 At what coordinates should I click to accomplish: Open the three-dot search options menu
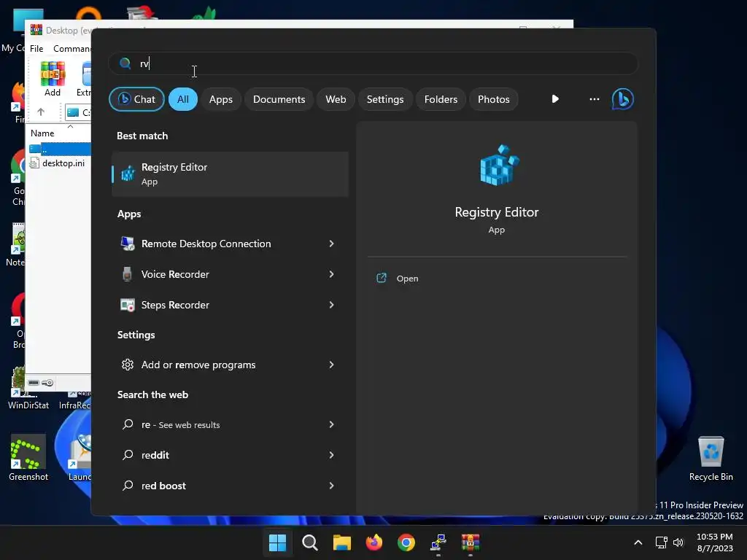(x=594, y=99)
